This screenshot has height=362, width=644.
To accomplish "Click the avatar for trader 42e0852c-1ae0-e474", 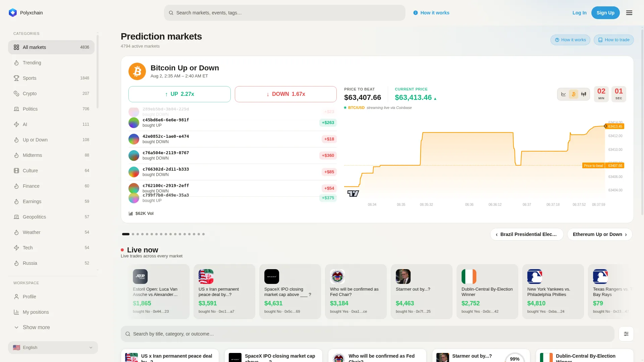I will 134,139.
